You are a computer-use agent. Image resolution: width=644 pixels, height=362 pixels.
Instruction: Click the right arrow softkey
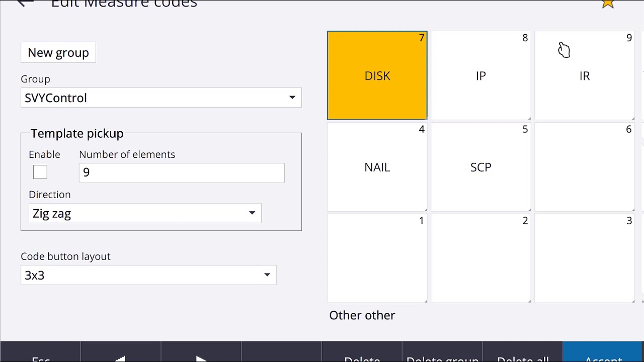pos(201,352)
